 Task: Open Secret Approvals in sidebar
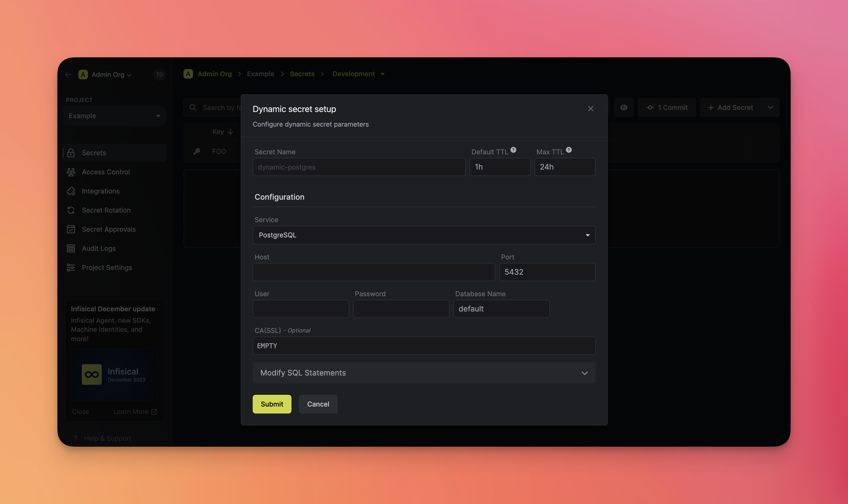click(x=108, y=230)
